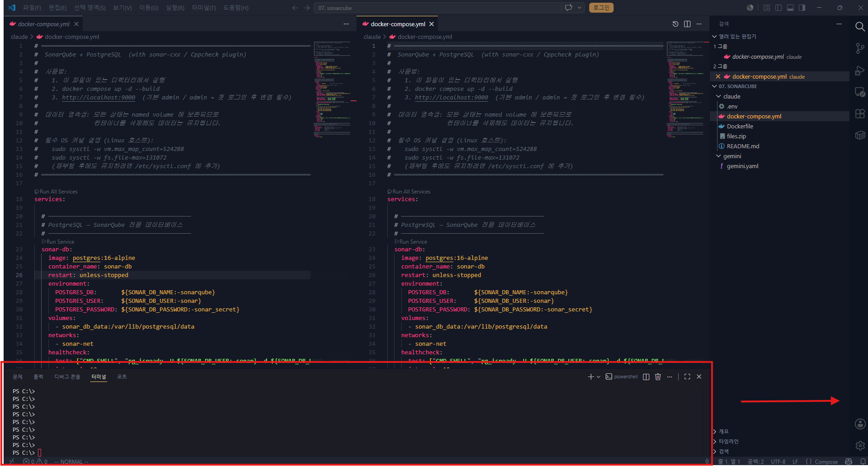Screen dimensions: 868x466
Task: Kill terminal with trash icon
Action: pos(658,377)
